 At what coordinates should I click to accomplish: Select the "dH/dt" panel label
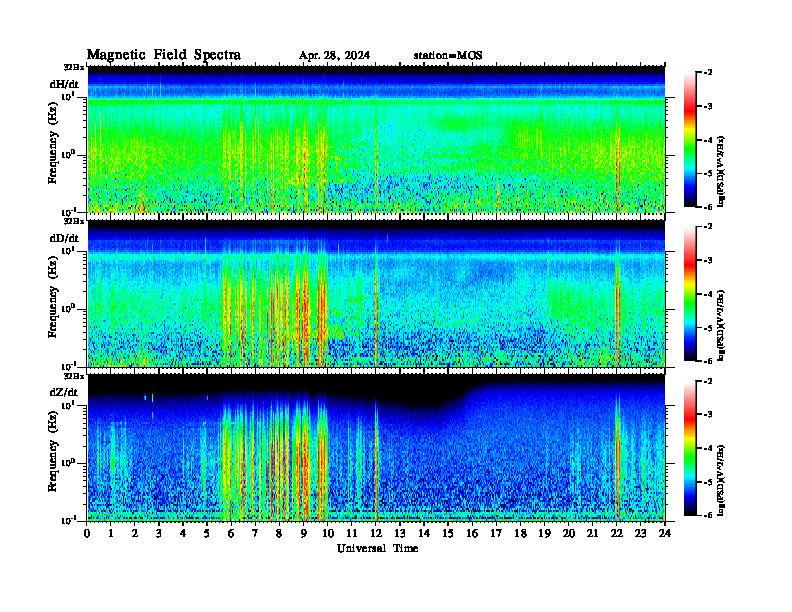pos(64,84)
